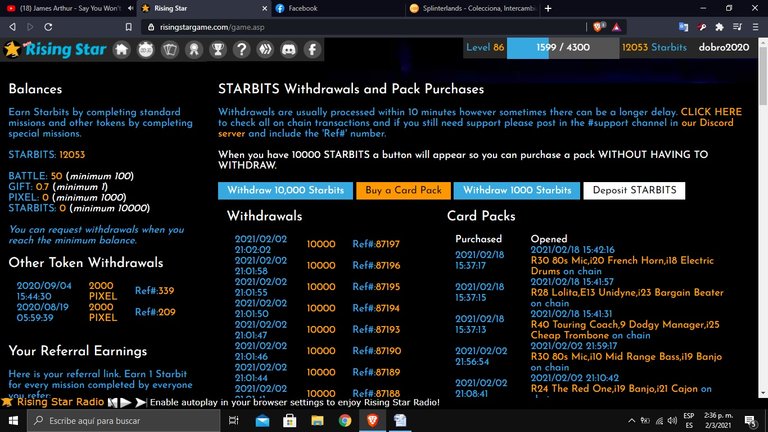
Task: Open the Brave main menu
Action: (x=756, y=27)
